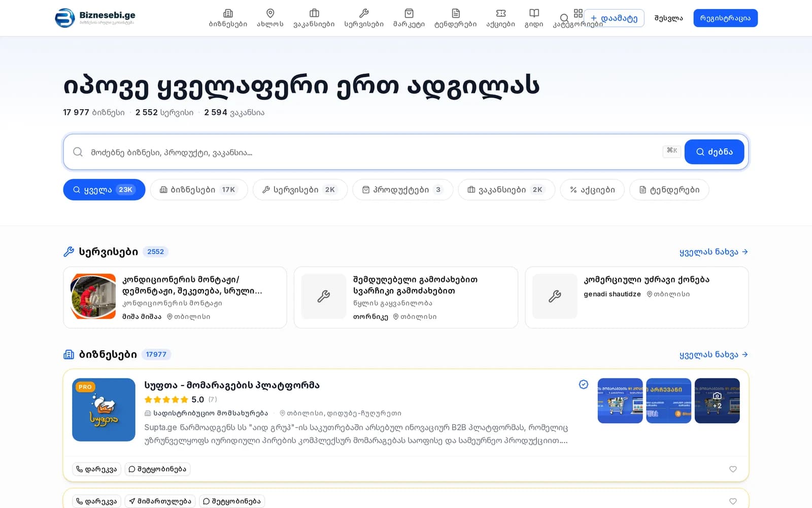The height and width of the screenshot is (508, 812).
Task: Click genadi shautidze author name
Action: 612,294
